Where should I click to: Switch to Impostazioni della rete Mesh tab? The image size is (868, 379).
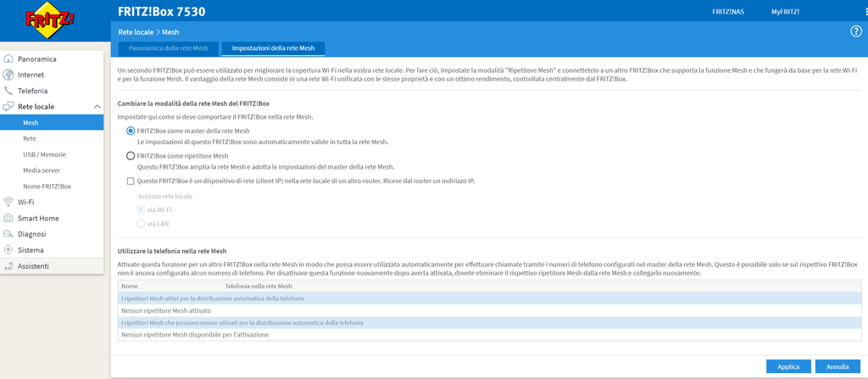click(x=274, y=49)
